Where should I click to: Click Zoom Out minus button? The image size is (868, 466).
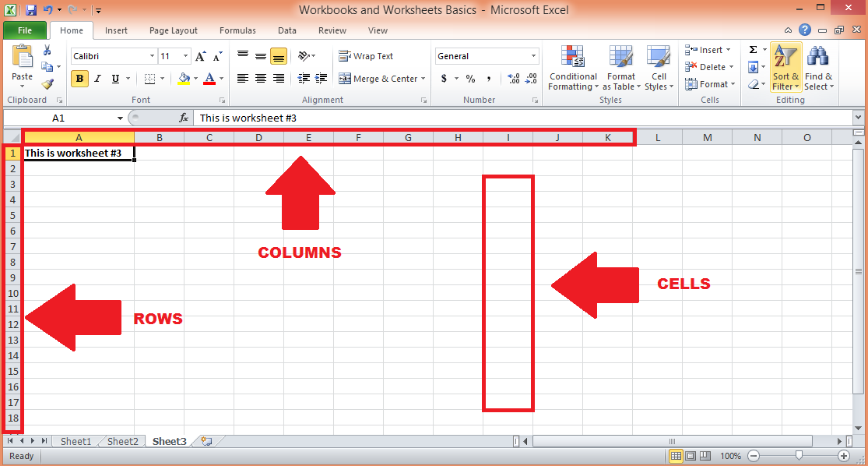coord(754,456)
